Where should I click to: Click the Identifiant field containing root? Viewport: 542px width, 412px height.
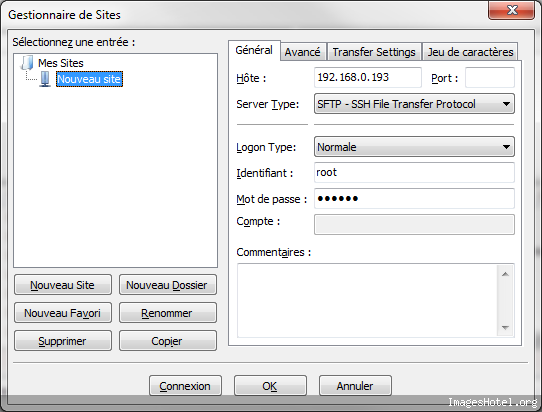(414, 172)
